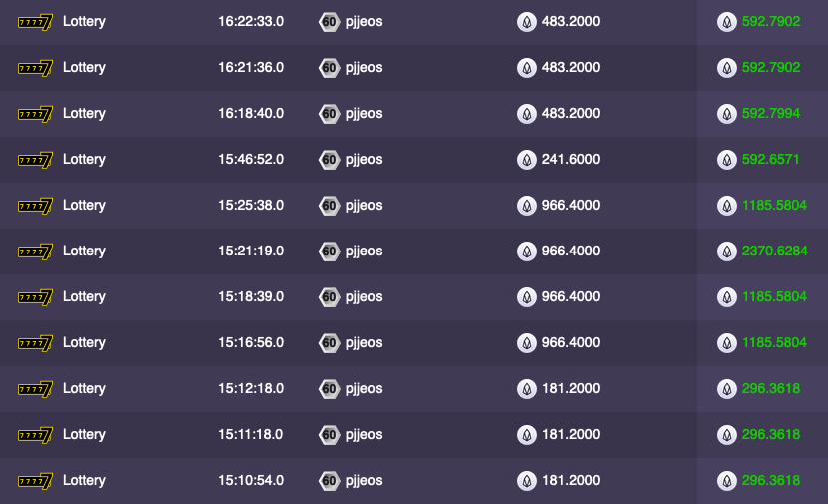Viewport: 828px width, 504px height.
Task: Open the Lottery game from 15:16:56.0 row
Action: 84,343
